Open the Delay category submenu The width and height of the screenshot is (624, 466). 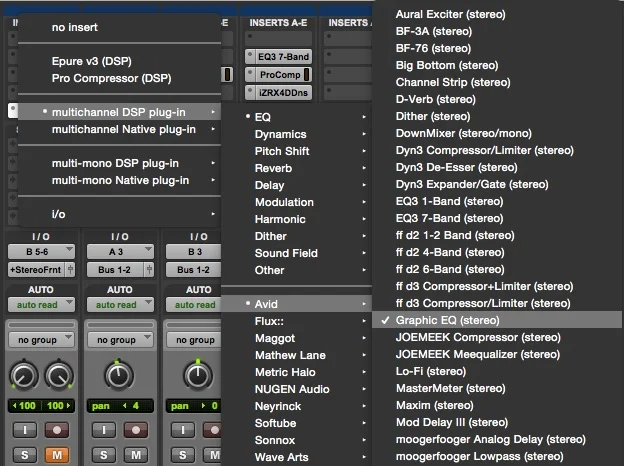tap(296, 185)
